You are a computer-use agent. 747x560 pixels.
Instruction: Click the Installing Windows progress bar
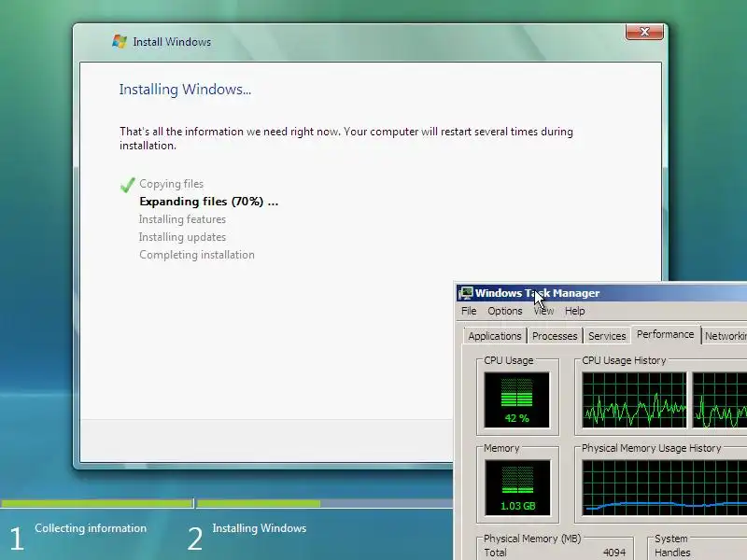[324, 503]
